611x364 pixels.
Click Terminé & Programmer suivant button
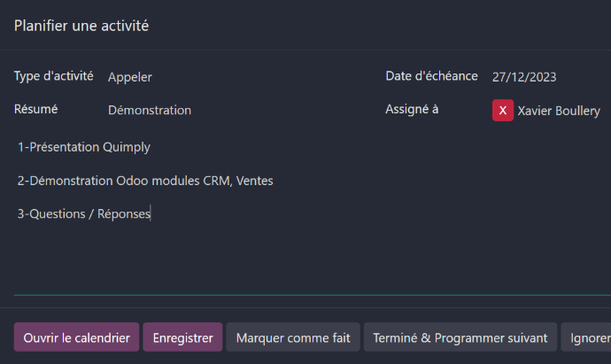[x=460, y=337]
